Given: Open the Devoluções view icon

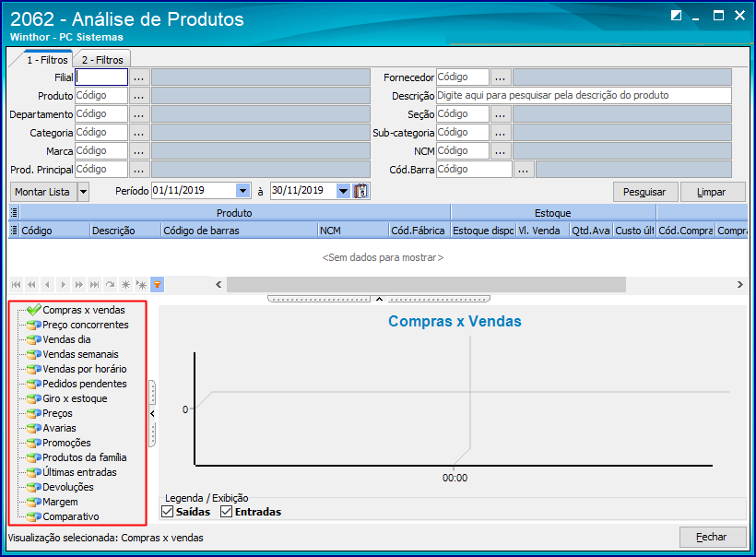Looking at the screenshot, I should (34, 487).
